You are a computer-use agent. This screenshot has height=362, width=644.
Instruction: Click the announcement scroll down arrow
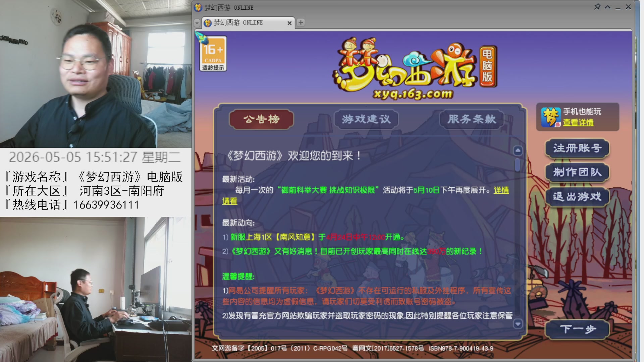518,324
